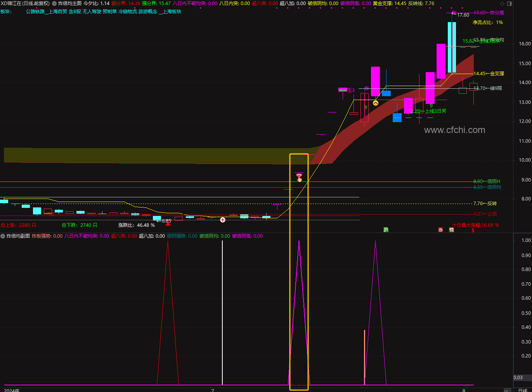
Task: Click the 炸板强势: 0.00 sub-chart value
Action: point(47,236)
